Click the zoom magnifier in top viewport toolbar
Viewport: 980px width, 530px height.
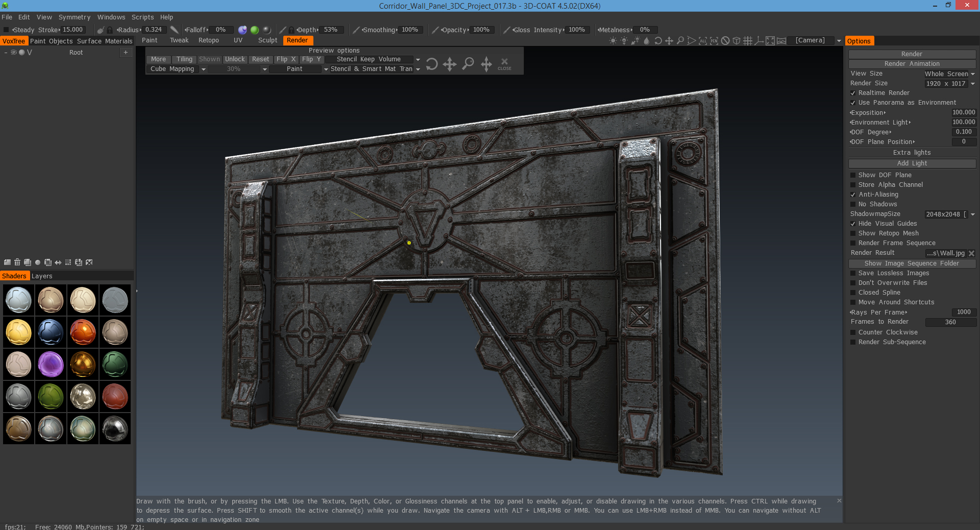[680, 41]
